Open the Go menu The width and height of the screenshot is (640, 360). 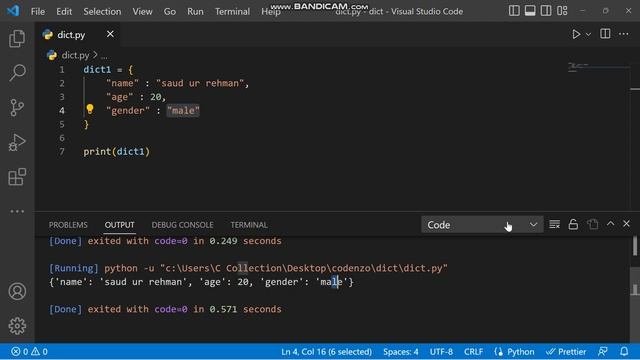[169, 11]
